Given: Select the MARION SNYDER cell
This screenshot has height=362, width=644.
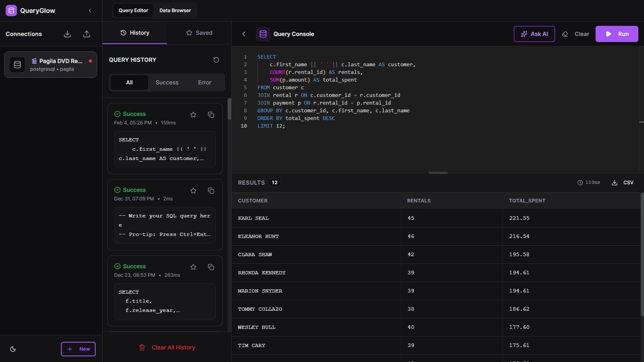Looking at the screenshot, I should click(316, 291).
